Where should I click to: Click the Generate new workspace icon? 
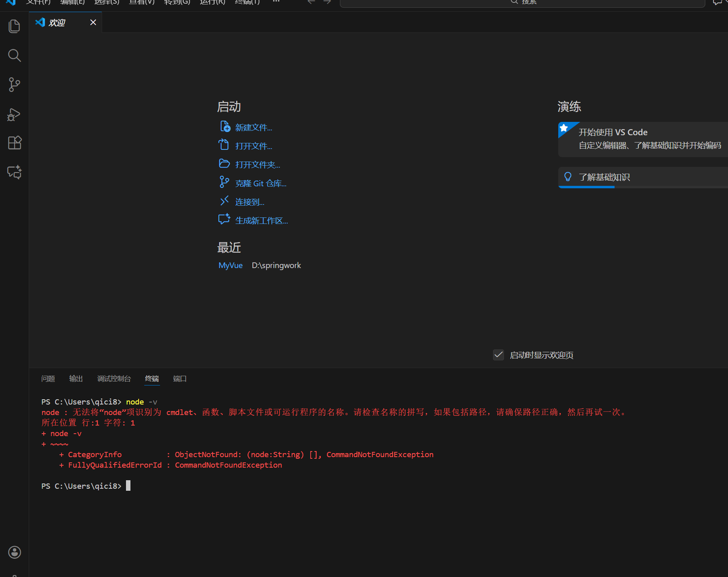tap(224, 219)
